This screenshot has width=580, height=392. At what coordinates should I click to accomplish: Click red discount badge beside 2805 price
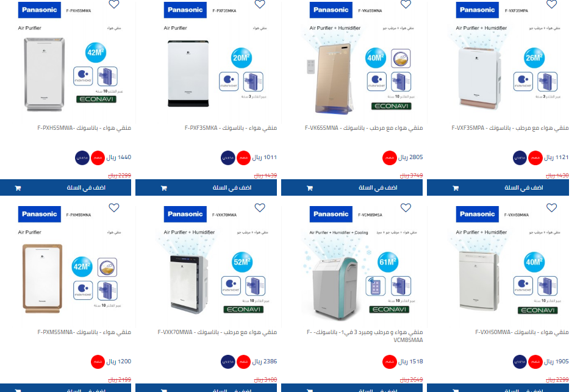[x=389, y=158]
